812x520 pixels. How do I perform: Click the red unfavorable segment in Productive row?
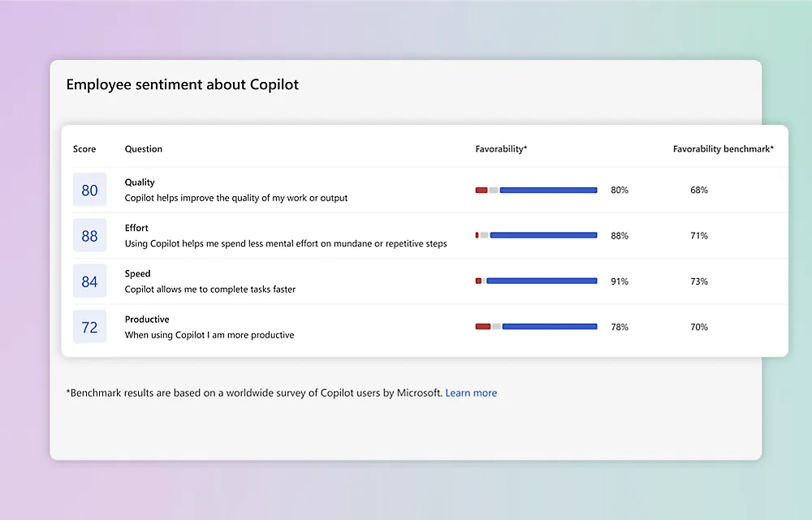[x=482, y=327]
